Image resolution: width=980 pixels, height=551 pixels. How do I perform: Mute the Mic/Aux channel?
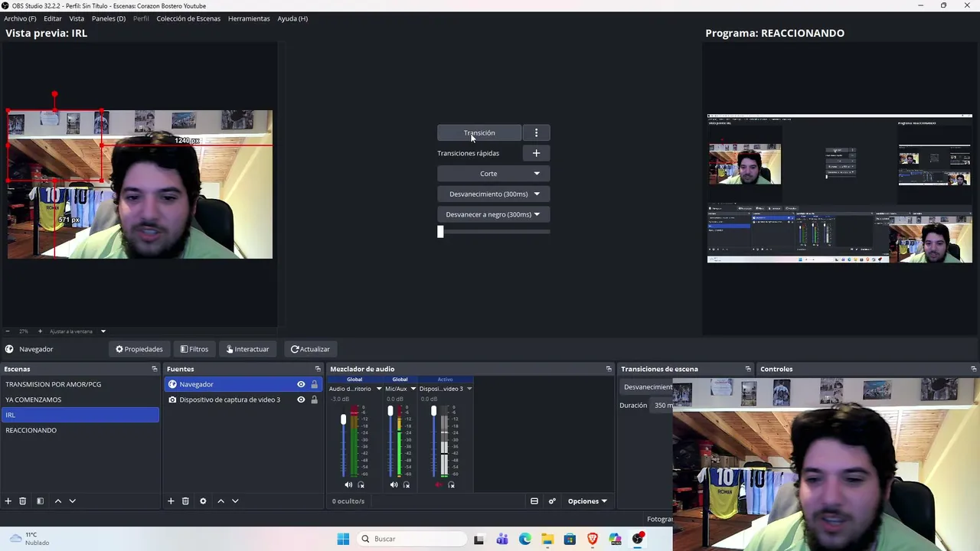(394, 485)
